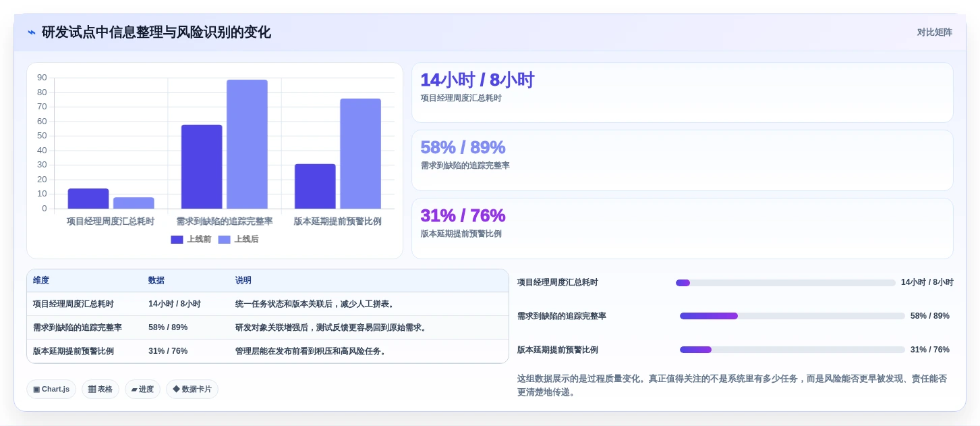This screenshot has width=980, height=426.
Task: Click the 上线后 bar for 项目经理周度汇总耗时
Action: pos(134,203)
